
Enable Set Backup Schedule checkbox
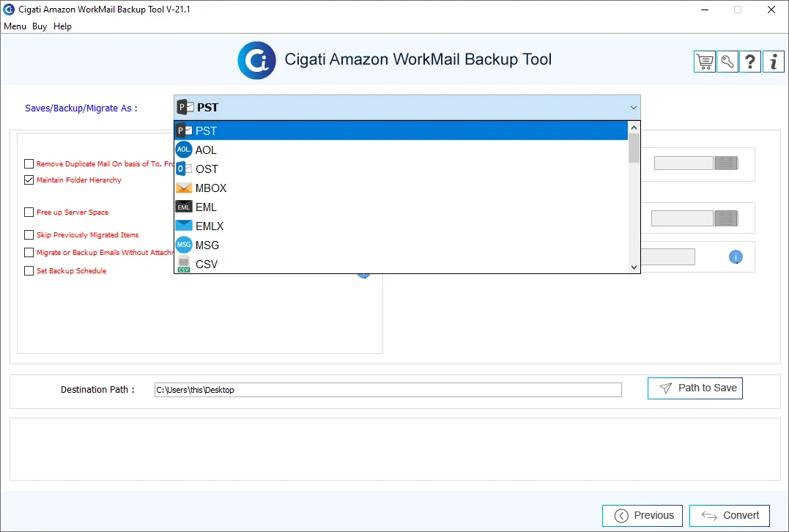tap(29, 271)
